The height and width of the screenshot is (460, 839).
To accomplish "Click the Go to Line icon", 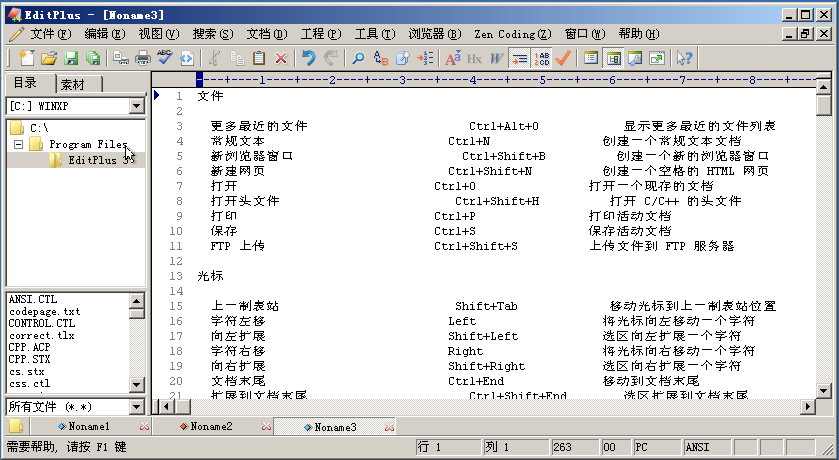I will click(x=425, y=58).
